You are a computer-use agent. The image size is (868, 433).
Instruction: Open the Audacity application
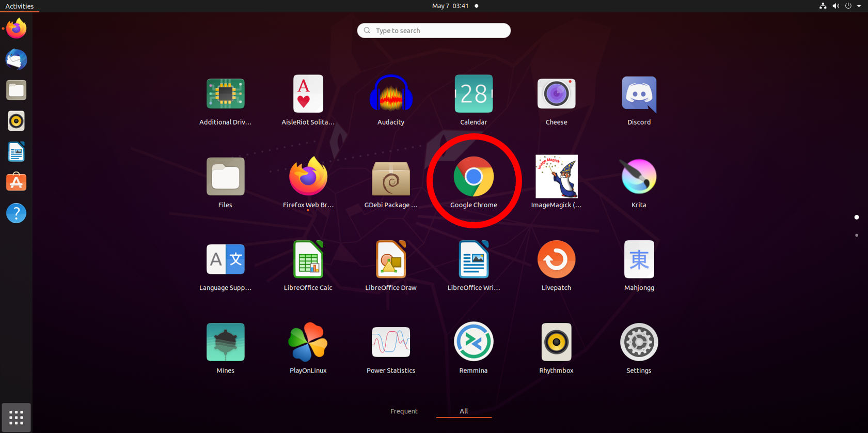(x=391, y=95)
